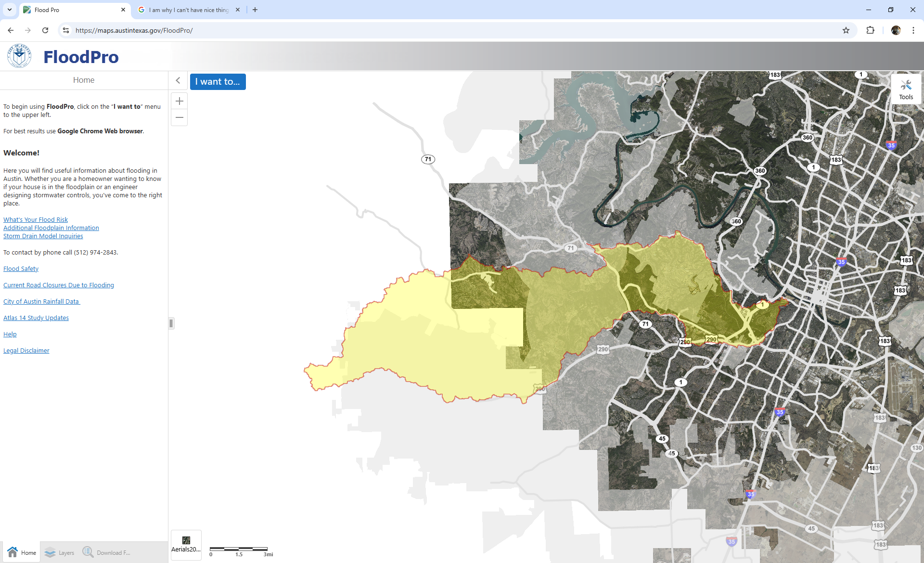Open the Download F... search icon tab

[x=106, y=552]
